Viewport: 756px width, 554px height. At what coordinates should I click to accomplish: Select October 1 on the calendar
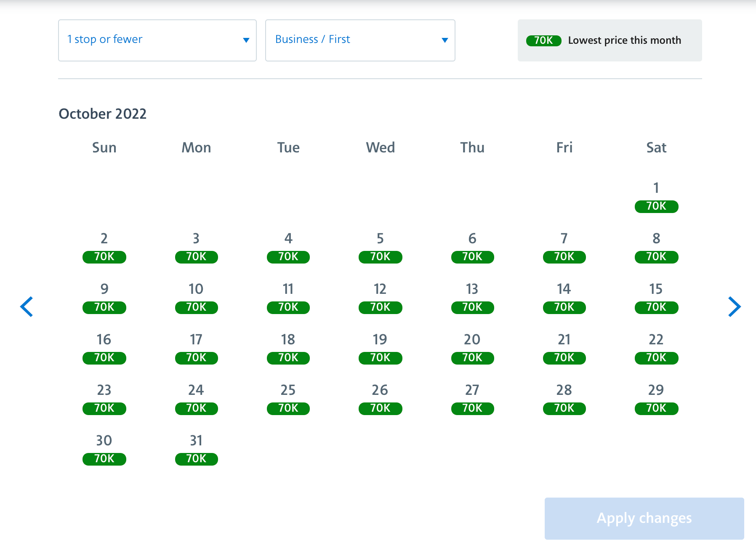click(x=656, y=197)
